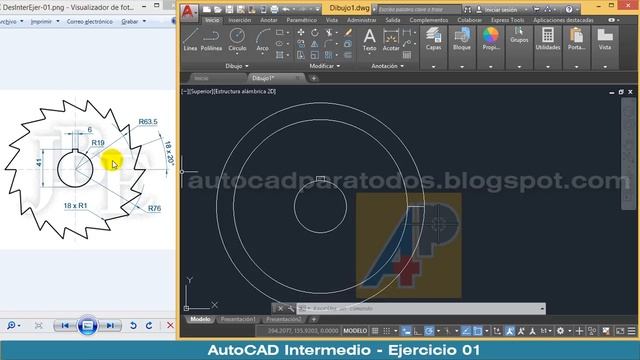This screenshot has width=640, height=360.
Task: Open the Administrar ribbon tab
Action: [361, 20]
